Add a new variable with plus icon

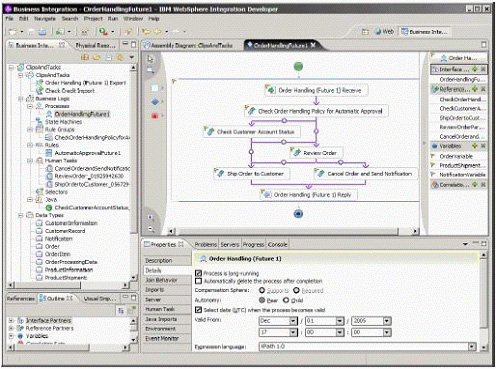475,146
